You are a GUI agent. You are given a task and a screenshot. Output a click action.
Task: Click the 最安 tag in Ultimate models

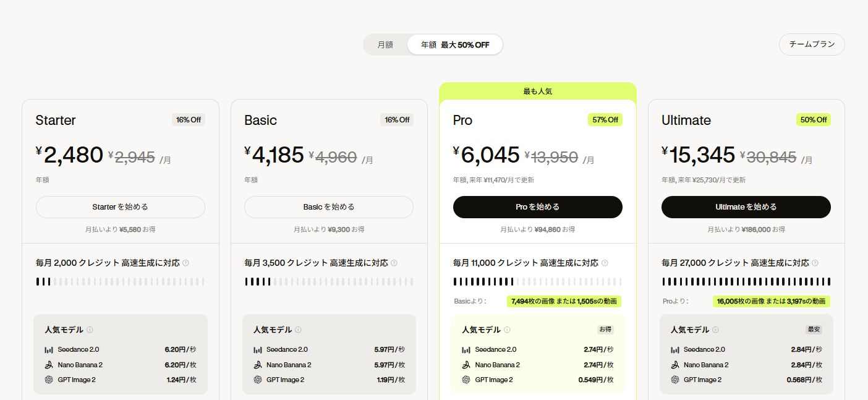click(x=814, y=330)
